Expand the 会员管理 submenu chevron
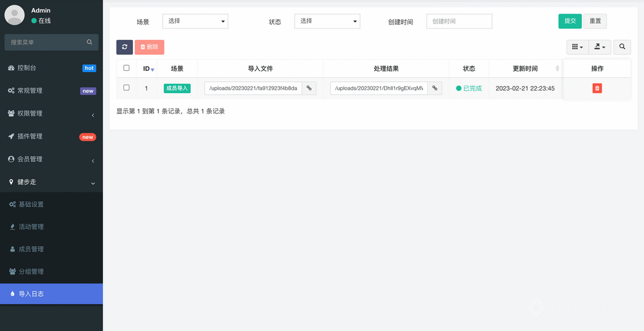 click(94, 159)
